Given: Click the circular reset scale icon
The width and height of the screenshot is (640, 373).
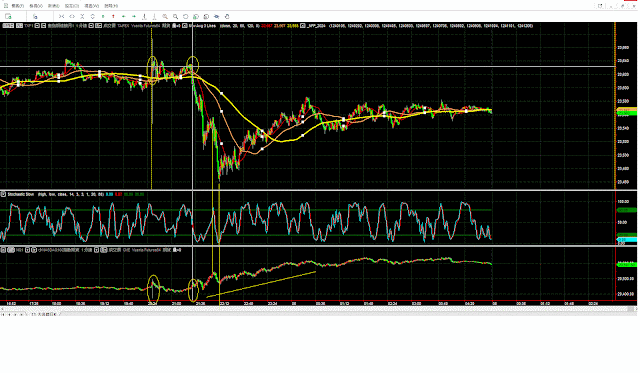Looking at the screenshot, I should click(185, 16).
